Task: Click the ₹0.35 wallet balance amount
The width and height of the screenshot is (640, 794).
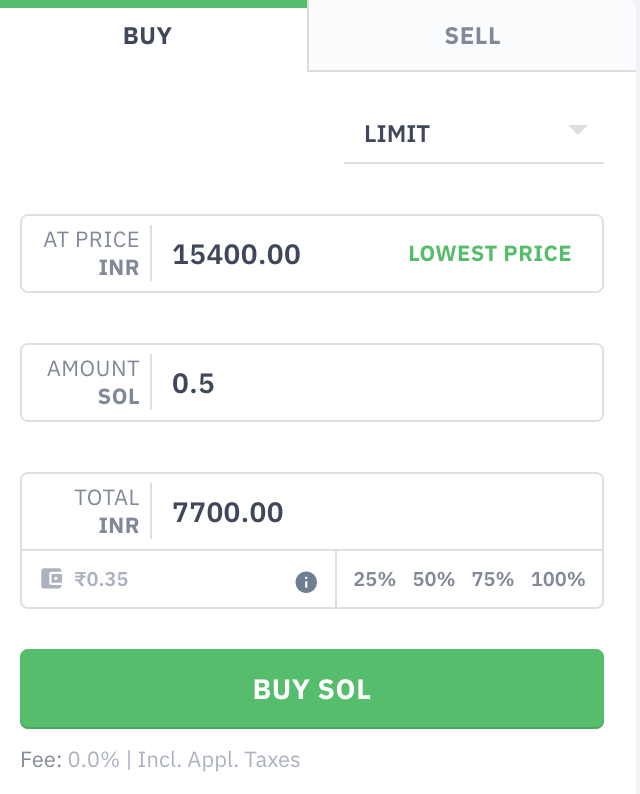Action: point(101,579)
